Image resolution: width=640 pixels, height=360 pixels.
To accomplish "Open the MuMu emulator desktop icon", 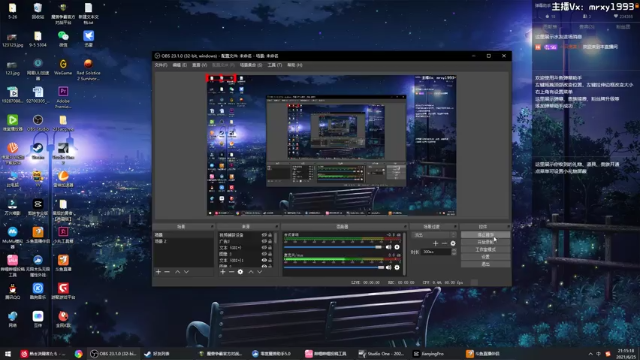I will [13, 237].
